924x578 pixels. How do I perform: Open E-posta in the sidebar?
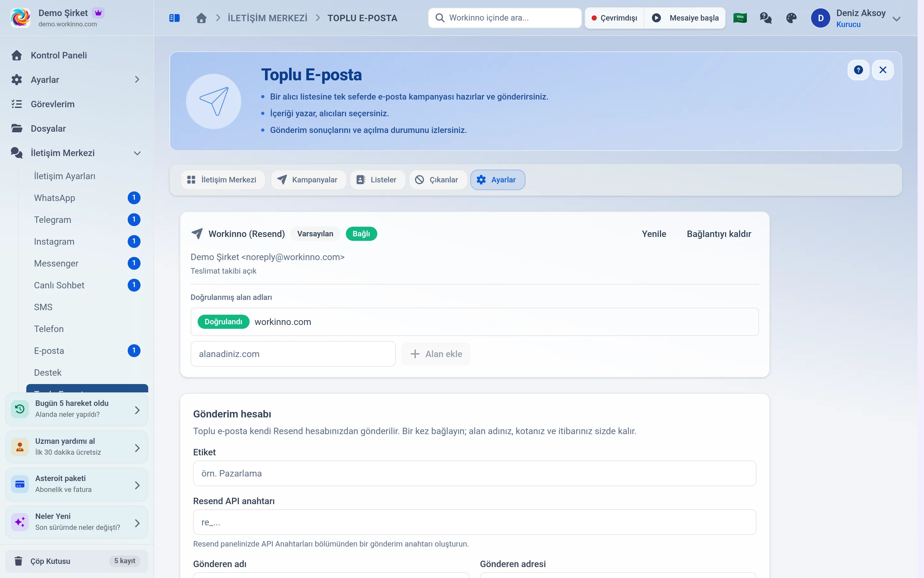coord(87,351)
